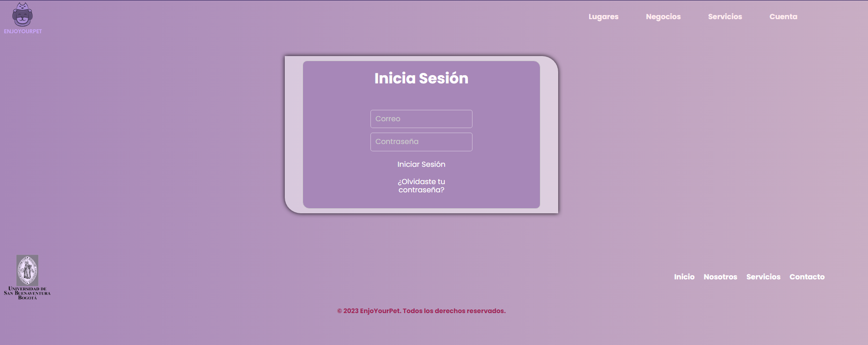Open the Contacto footer link
The height and width of the screenshot is (345, 868).
click(x=807, y=277)
